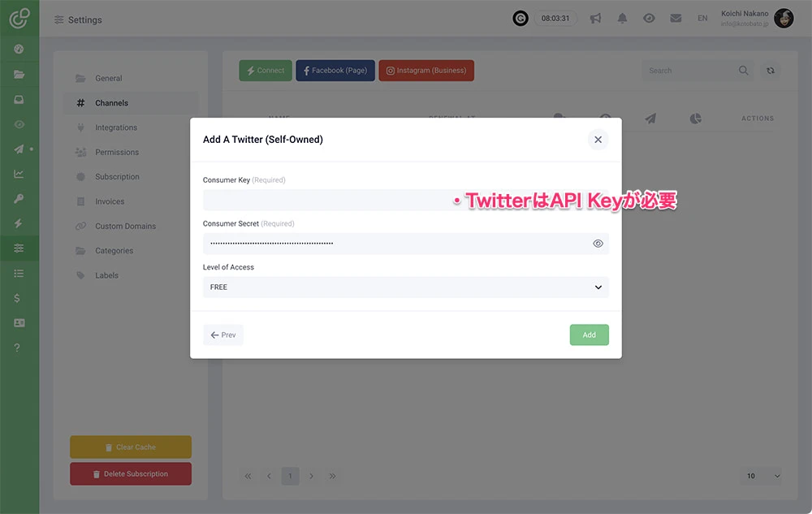This screenshot has height=514, width=812.
Task: Open the dollar sign billing icon
Action: [17, 298]
